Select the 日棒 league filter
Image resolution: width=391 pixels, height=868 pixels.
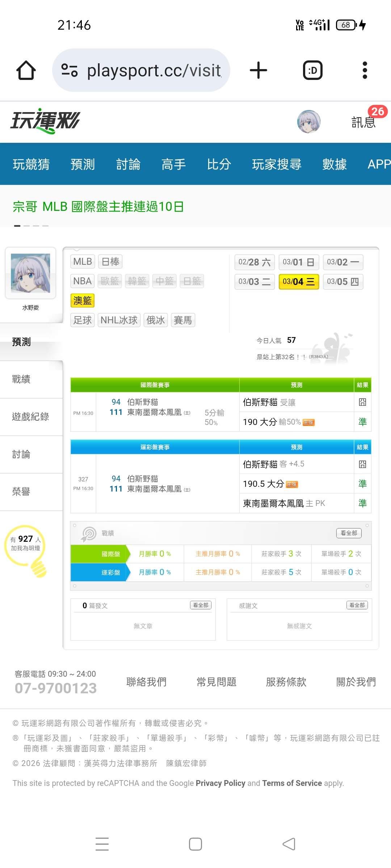coord(110,261)
